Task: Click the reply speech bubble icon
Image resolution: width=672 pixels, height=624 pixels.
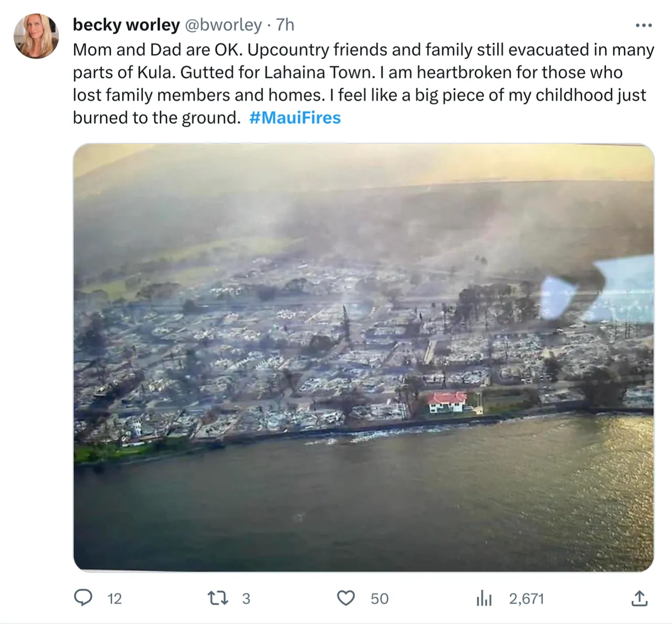Action: click(x=83, y=598)
